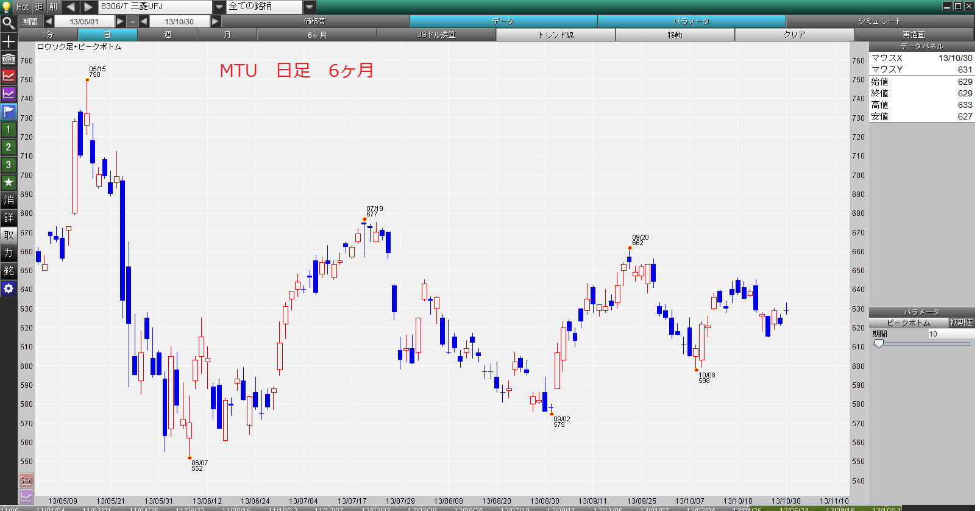This screenshot has width=980, height=511.
Task: Click the 力 sidebar icon
Action: click(x=9, y=253)
